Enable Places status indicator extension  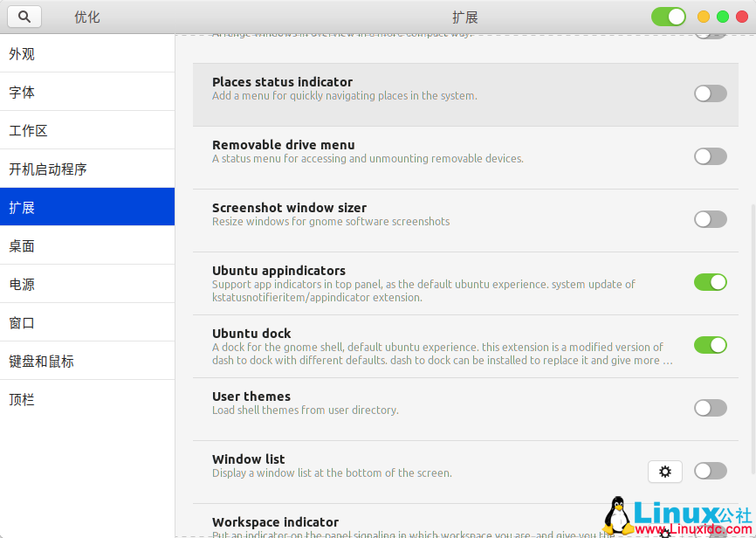pos(711,93)
